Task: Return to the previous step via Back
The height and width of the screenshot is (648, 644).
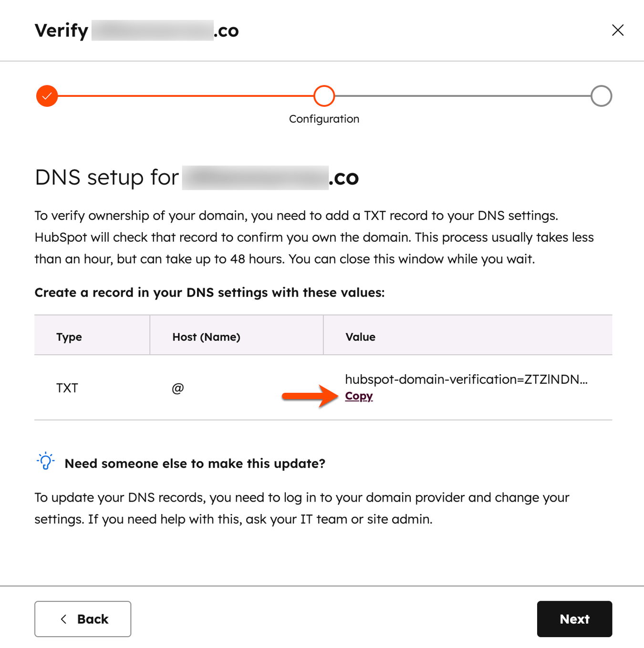Action: 83,619
